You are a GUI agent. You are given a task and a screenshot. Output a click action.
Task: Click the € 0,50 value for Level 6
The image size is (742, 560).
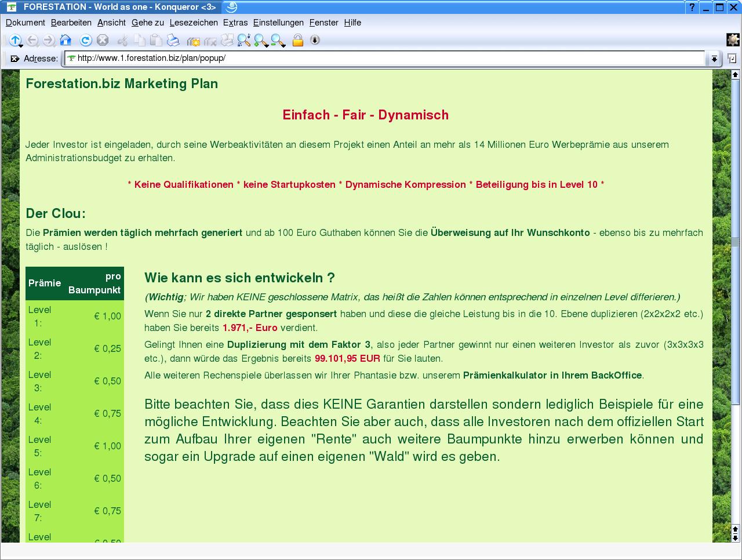click(x=108, y=478)
